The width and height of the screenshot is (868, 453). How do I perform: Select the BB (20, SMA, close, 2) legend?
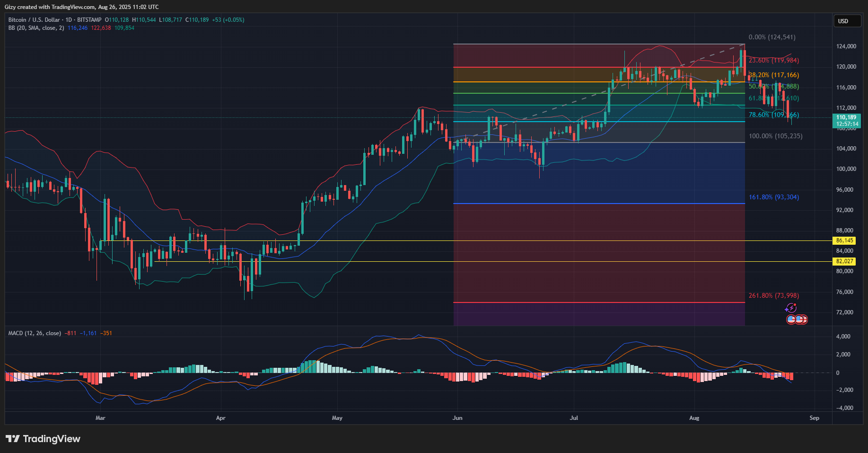pyautogui.click(x=36, y=28)
